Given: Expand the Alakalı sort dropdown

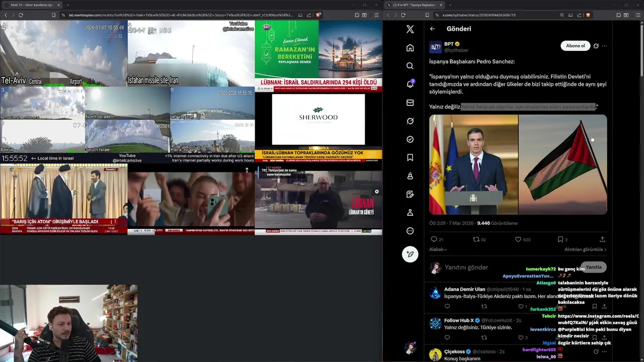Looking at the screenshot, I should tap(438, 249).
